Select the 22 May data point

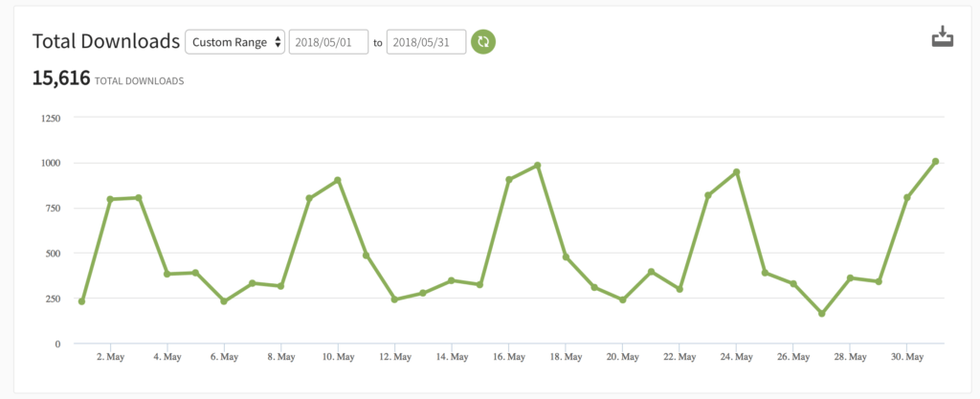click(679, 289)
